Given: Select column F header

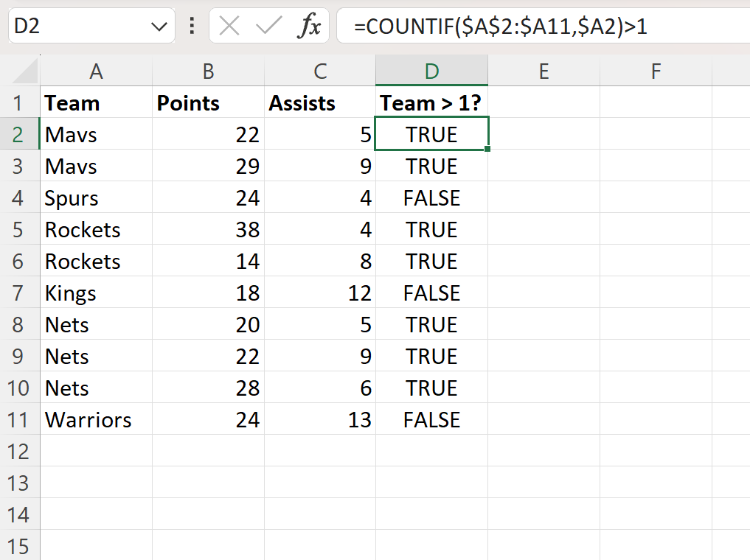Looking at the screenshot, I should (x=656, y=71).
